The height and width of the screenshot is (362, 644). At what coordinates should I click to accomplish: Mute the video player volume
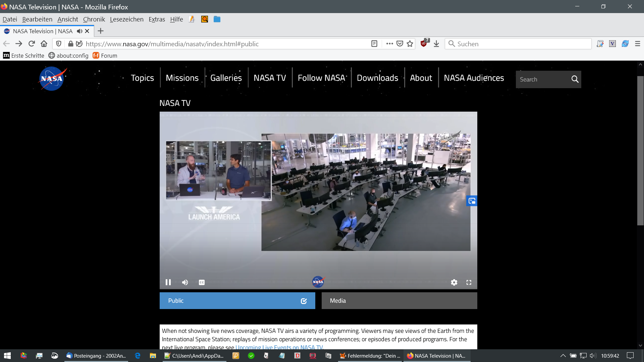[185, 282]
